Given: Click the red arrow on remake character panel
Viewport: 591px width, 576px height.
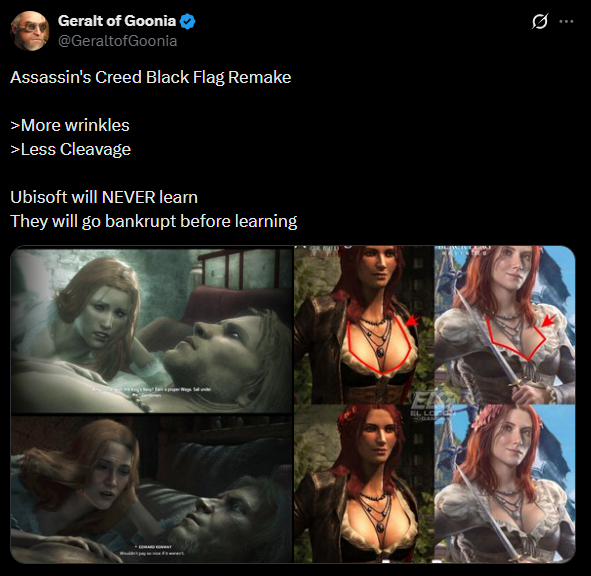Looking at the screenshot, I should (549, 320).
